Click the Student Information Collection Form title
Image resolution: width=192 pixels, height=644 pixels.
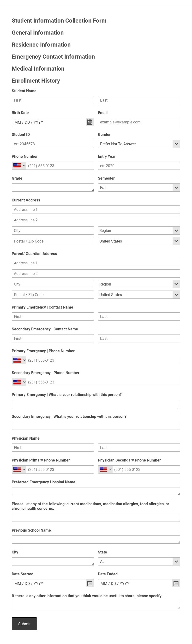click(59, 20)
